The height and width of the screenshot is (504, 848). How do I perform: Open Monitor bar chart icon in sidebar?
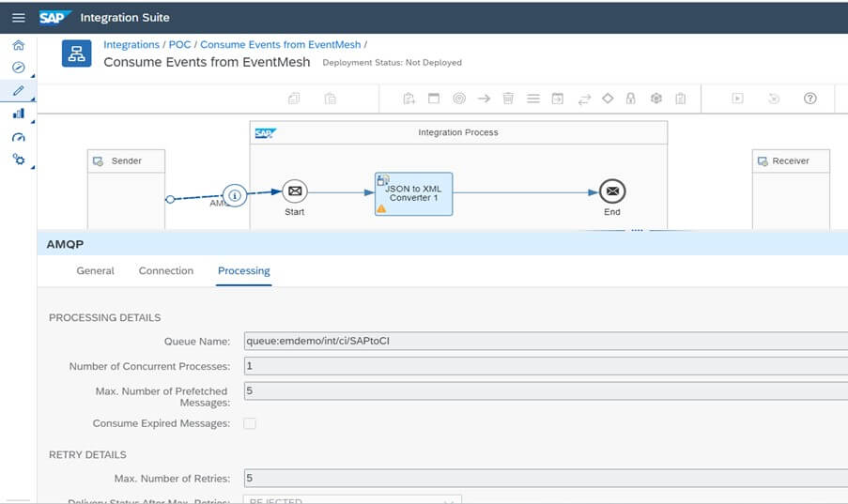click(x=19, y=114)
